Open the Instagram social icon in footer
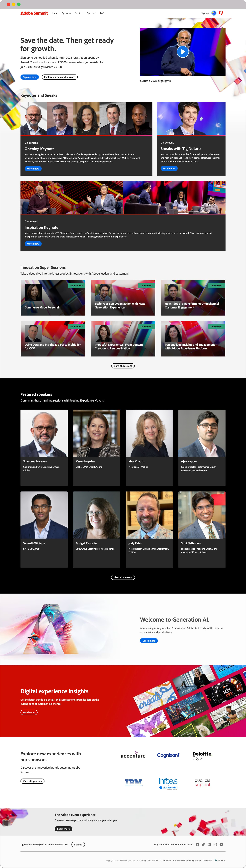 coord(215,844)
